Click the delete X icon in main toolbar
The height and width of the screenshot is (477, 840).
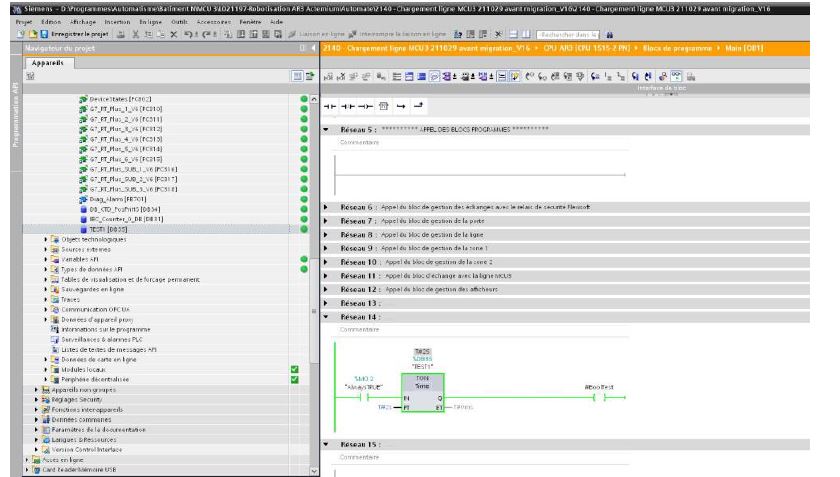click(172, 32)
